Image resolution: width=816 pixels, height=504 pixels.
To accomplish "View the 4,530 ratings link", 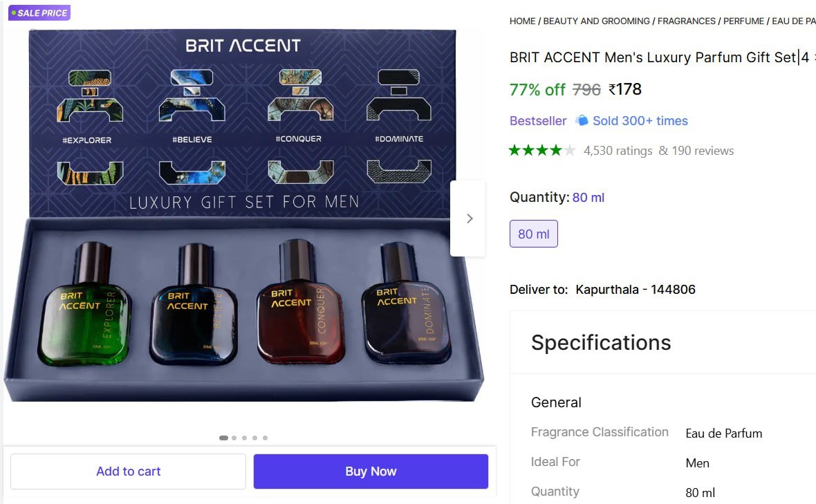I will 618,151.
